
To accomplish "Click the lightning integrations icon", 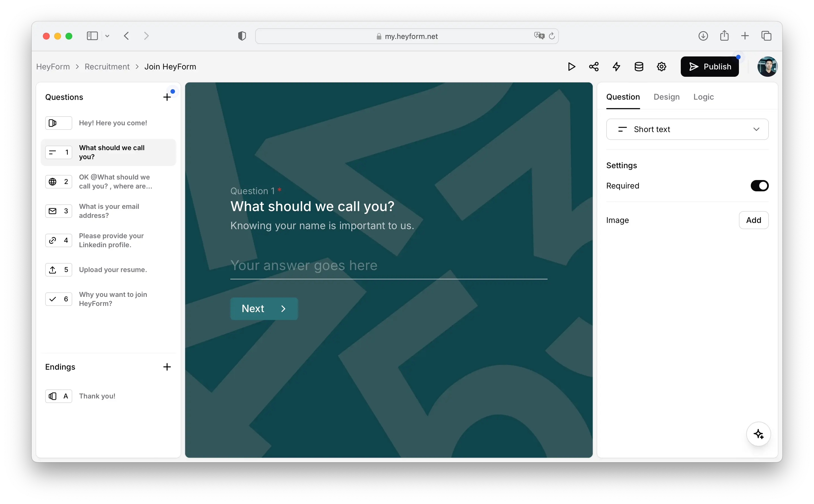I will point(616,66).
